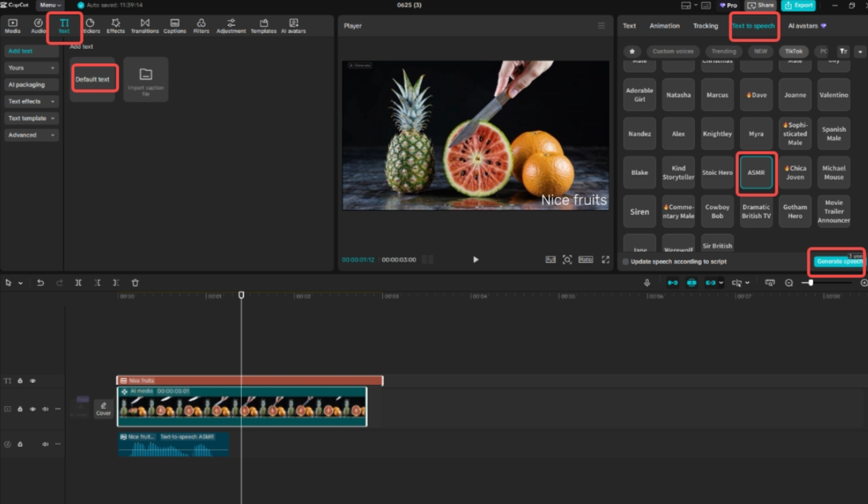Image resolution: width=868 pixels, height=504 pixels.
Task: Mute the main video track
Action: click(x=45, y=409)
